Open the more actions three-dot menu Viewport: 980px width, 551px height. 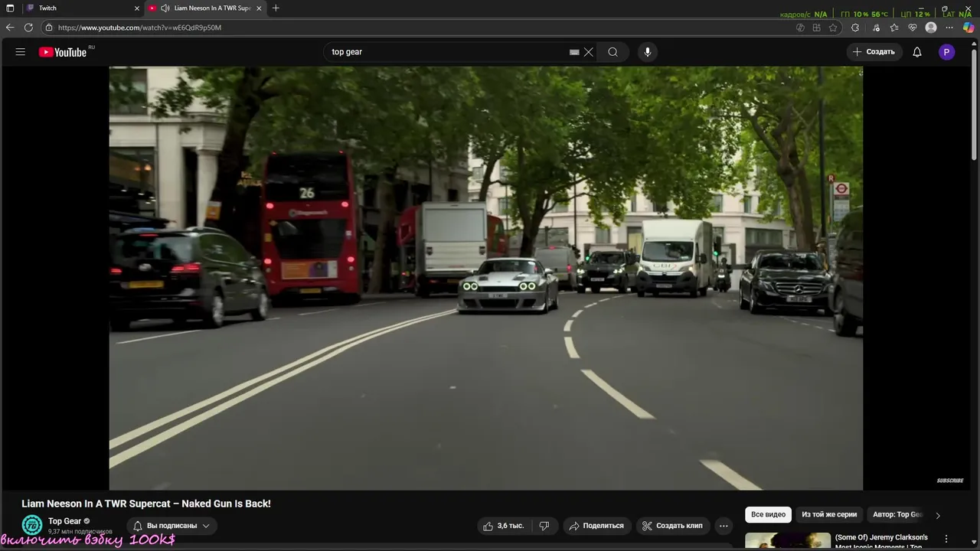tap(724, 526)
